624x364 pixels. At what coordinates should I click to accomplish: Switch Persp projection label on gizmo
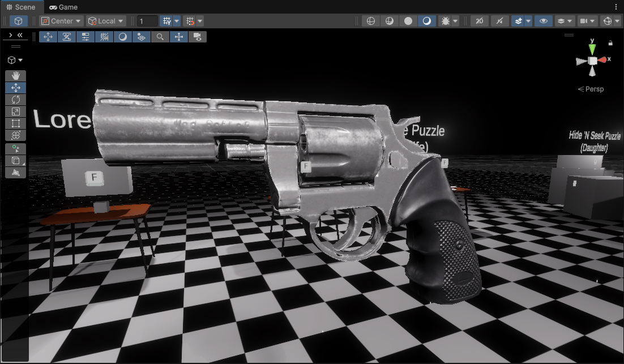[591, 89]
